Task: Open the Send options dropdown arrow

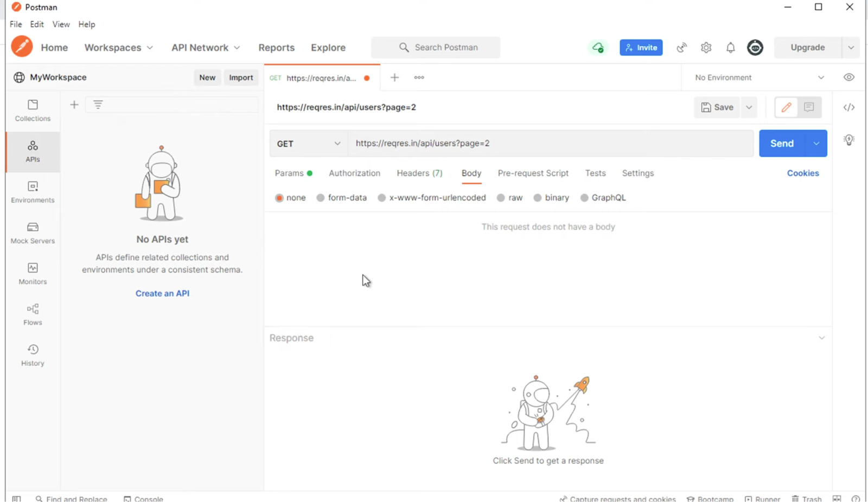Action: coord(816,144)
